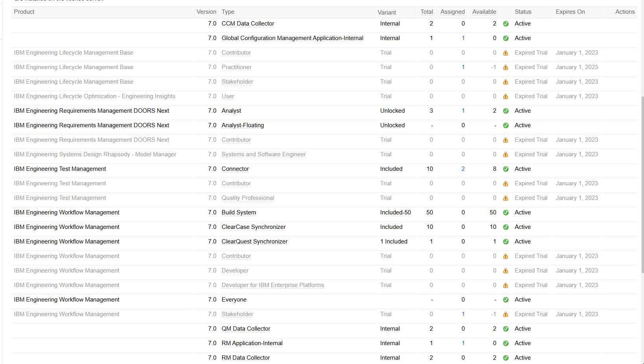Viewport: 644px width, 364px height.
Task: Open the ClearCase Synchronizer license type
Action: pyautogui.click(x=254, y=227)
